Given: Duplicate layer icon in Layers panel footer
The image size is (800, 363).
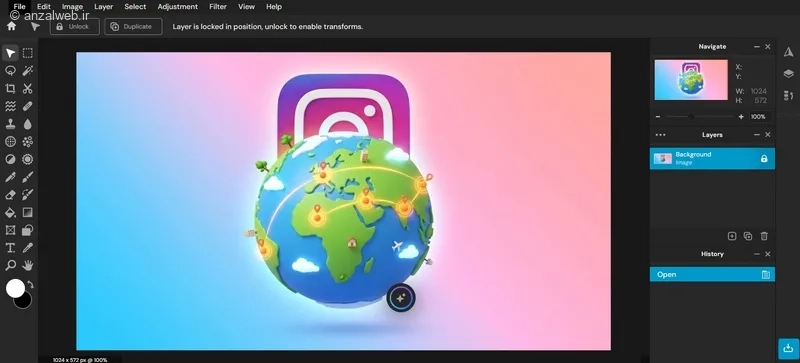Looking at the screenshot, I should [748, 236].
